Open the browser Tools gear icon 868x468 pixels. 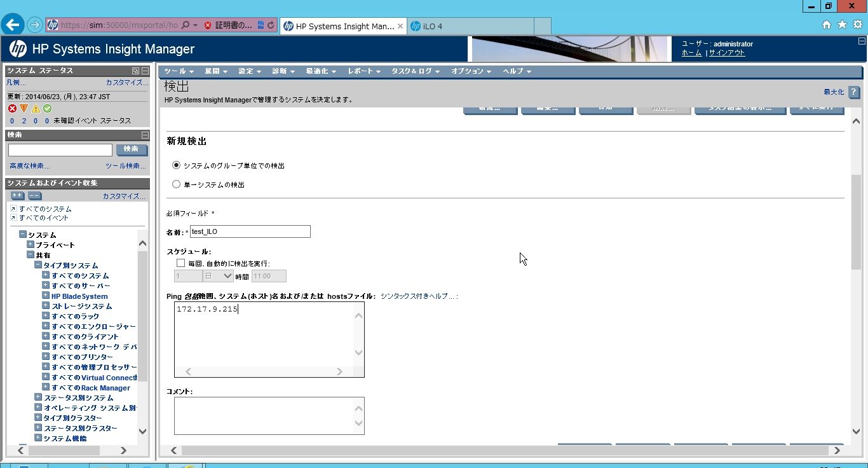pyautogui.click(x=857, y=25)
